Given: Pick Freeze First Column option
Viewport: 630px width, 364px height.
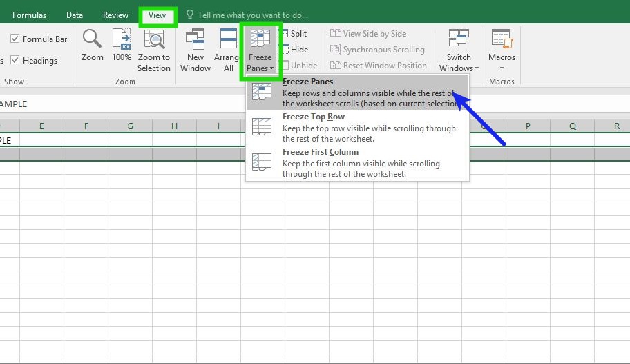Looking at the screenshot, I should tap(357, 163).
